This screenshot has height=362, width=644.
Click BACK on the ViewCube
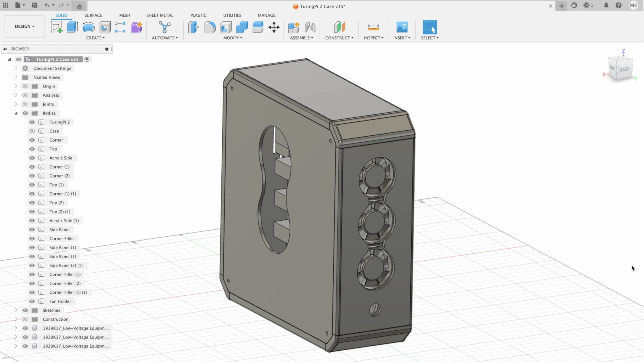[x=625, y=69]
